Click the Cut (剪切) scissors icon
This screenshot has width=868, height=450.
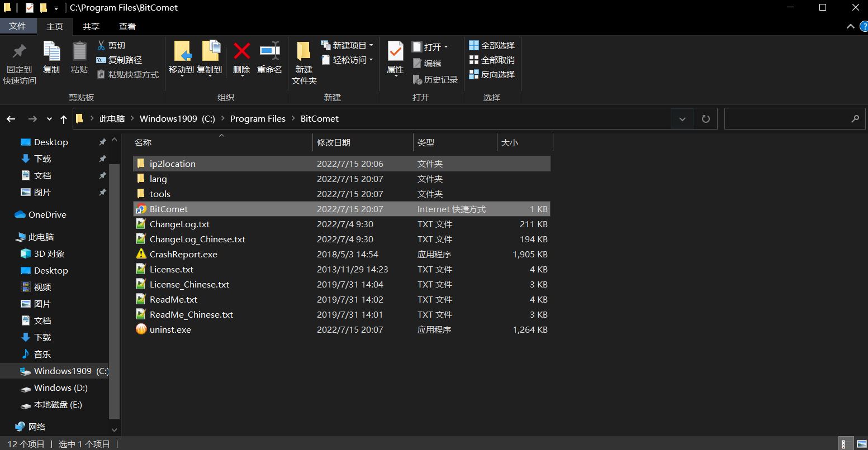101,46
